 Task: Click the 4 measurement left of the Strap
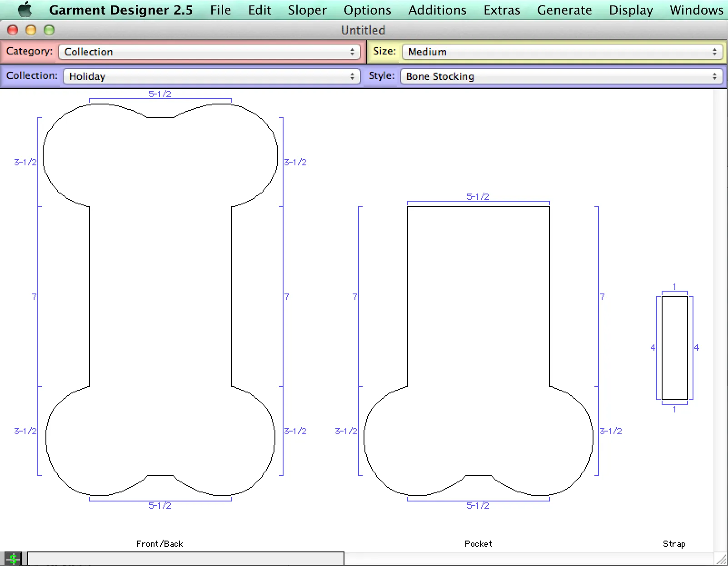click(x=653, y=348)
